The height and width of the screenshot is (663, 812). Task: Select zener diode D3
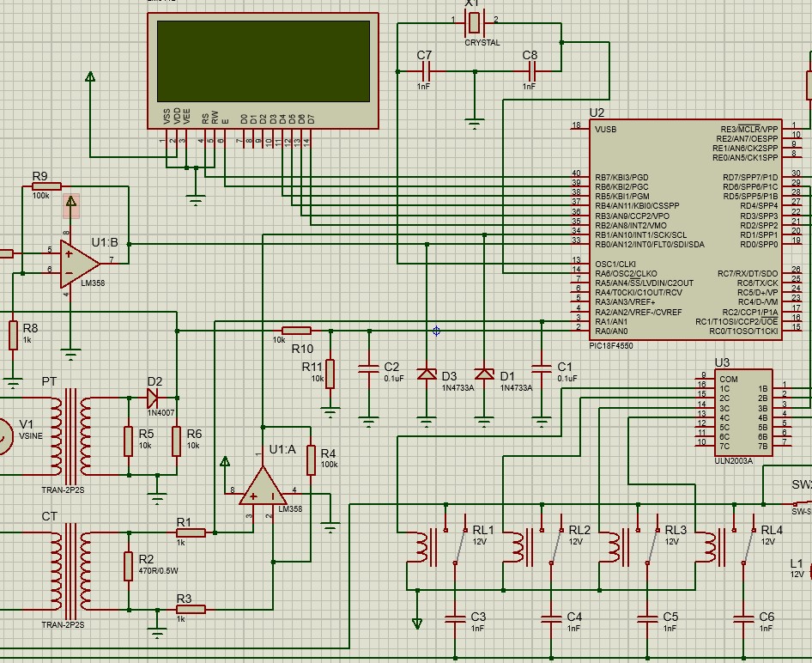427,374
